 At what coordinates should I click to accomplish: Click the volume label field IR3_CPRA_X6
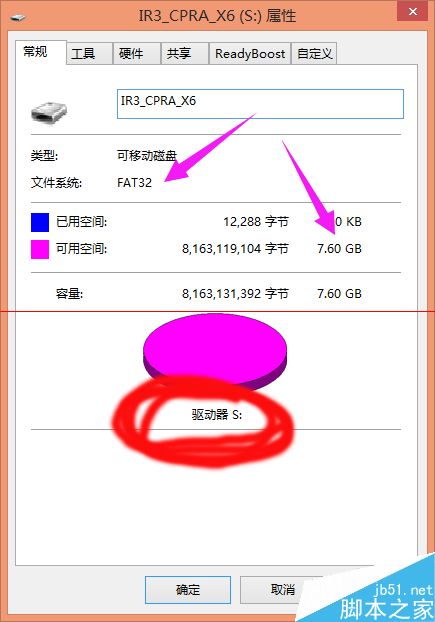[260, 104]
